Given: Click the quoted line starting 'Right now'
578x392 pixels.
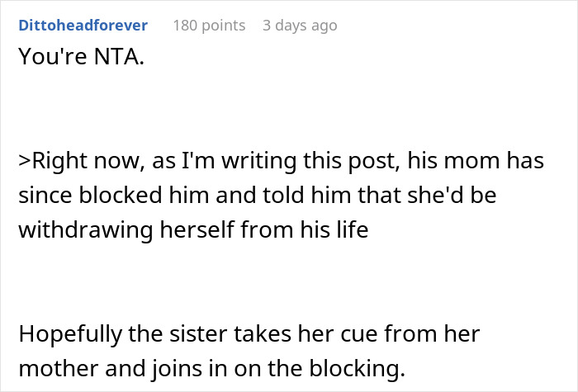Looking at the screenshot, I should click(x=281, y=162).
